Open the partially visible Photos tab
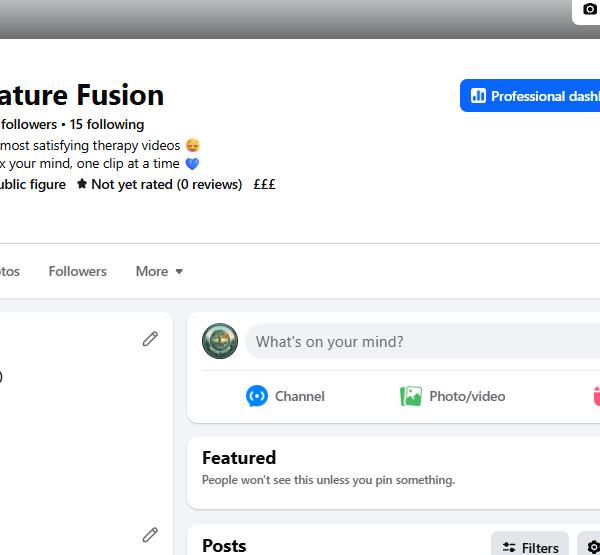This screenshot has width=600, height=555. [10, 271]
